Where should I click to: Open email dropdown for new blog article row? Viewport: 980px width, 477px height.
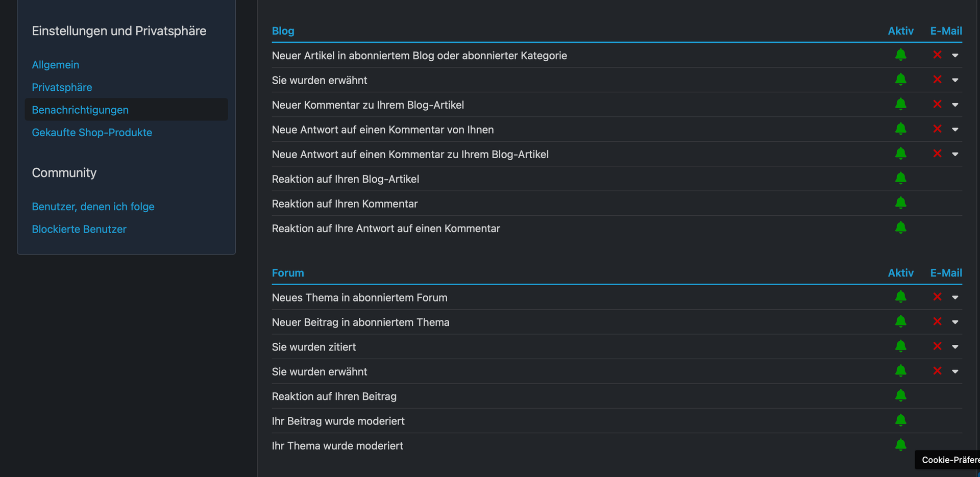pyautogui.click(x=955, y=55)
